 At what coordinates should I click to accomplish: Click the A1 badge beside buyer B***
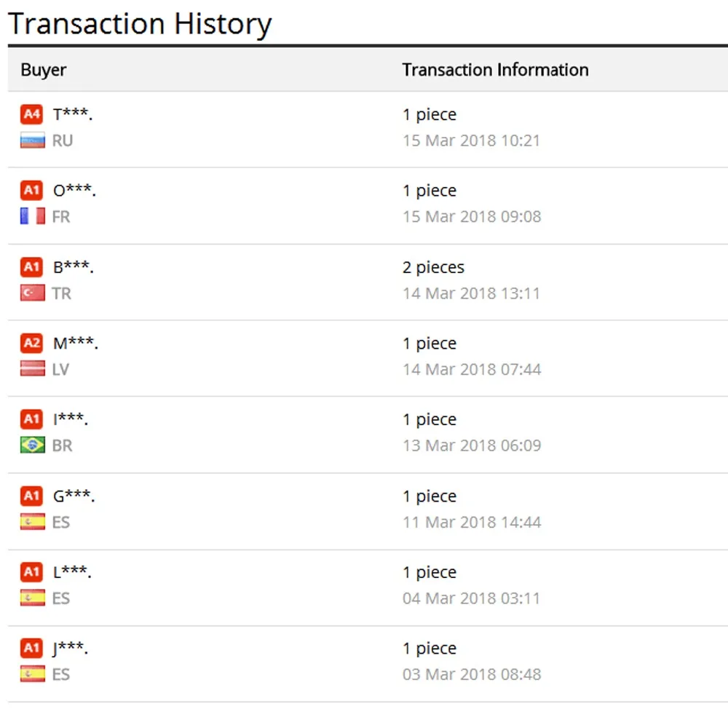coord(31,267)
